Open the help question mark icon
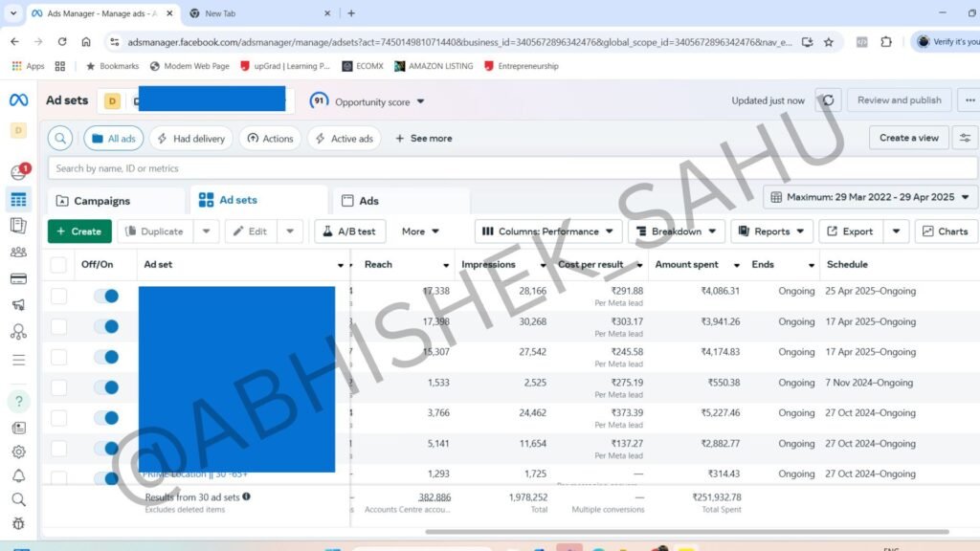 (18, 401)
